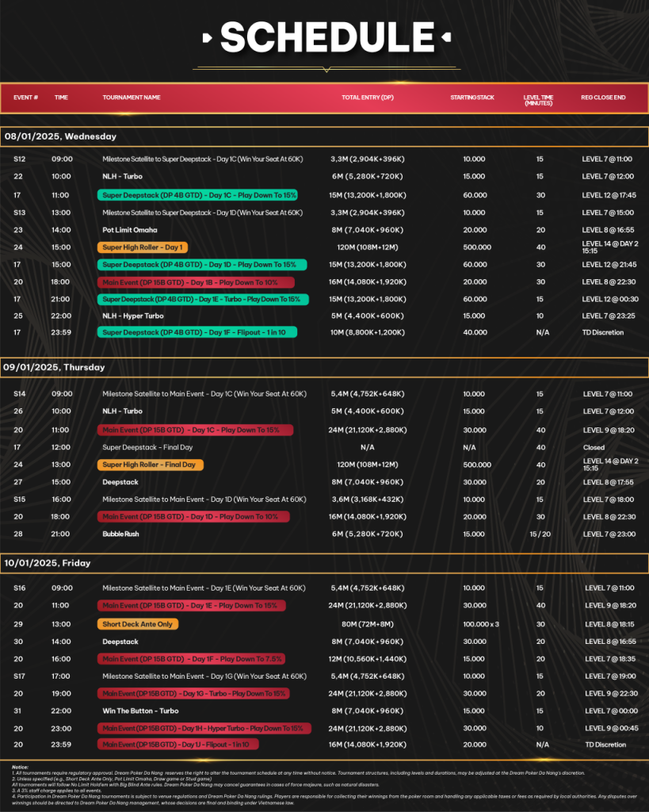Click LEVEL 12 @ 17:45 reg close cell
The height and width of the screenshot is (812, 649).
point(609,195)
